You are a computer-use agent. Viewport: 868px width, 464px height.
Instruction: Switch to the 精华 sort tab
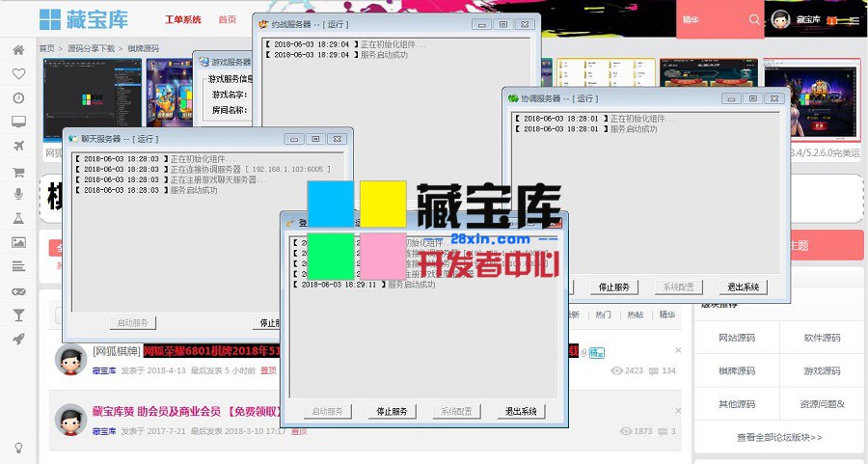[665, 314]
